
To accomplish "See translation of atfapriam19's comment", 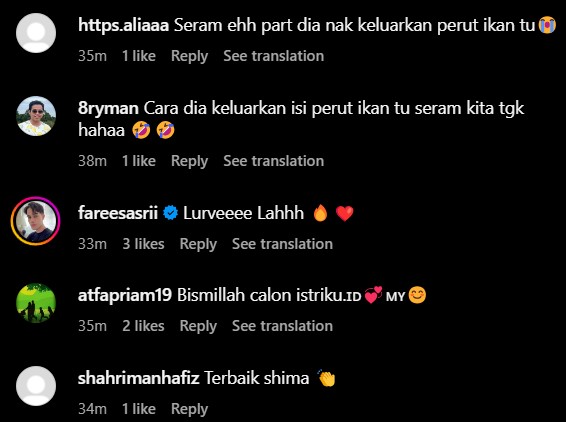I will [x=282, y=326].
